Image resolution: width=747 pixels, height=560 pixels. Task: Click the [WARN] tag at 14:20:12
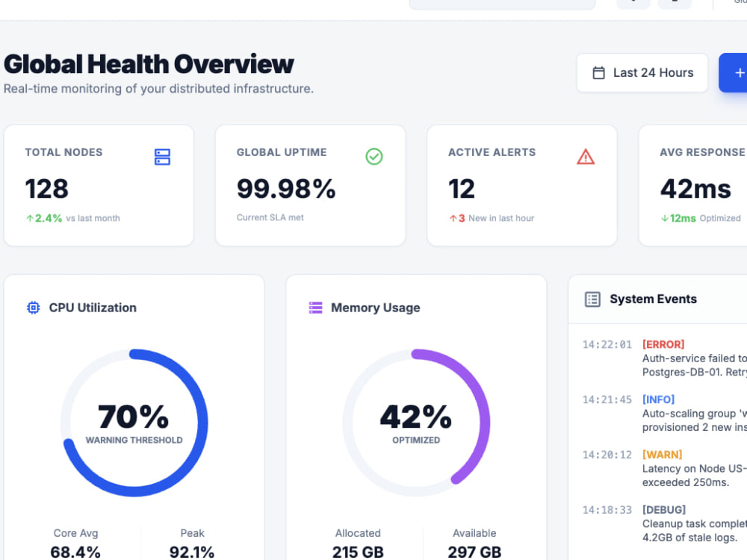click(x=662, y=455)
